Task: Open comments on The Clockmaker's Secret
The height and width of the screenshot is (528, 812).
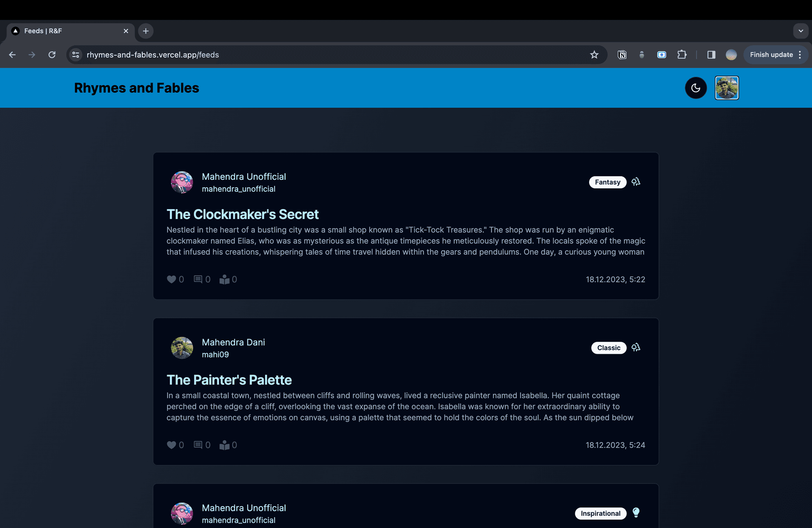Action: [198, 279]
